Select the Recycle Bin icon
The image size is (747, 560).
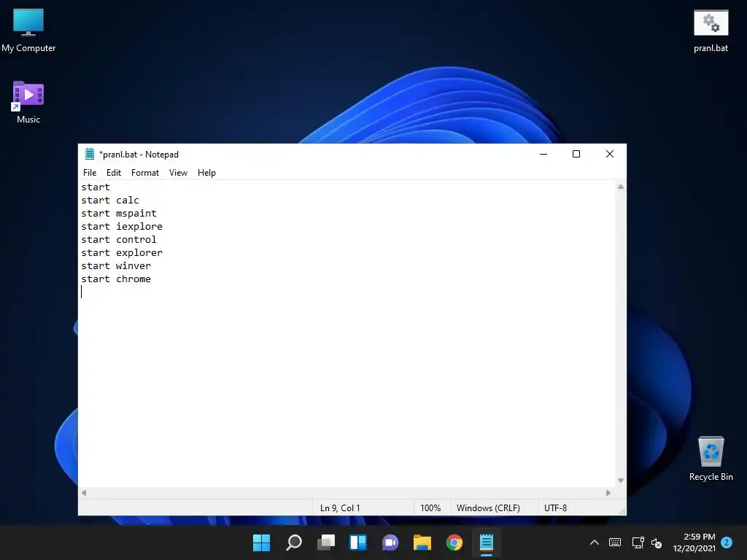pos(711,459)
